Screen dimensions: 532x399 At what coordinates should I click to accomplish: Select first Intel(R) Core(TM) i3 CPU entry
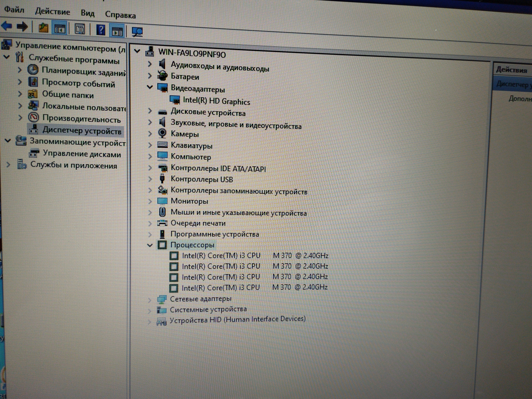click(255, 255)
